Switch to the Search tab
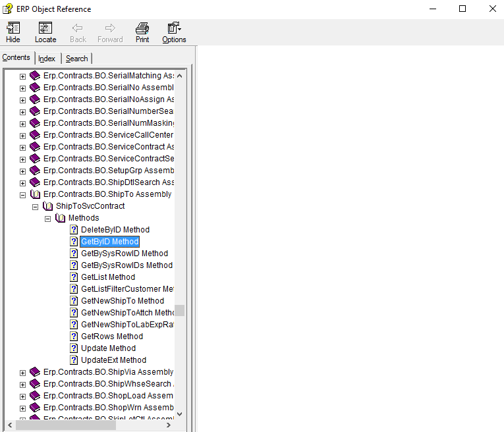Viewport: 504px width, 432px height. [x=77, y=59]
